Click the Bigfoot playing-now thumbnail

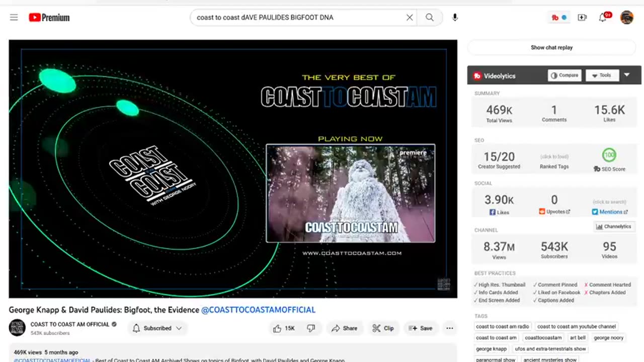351,194
